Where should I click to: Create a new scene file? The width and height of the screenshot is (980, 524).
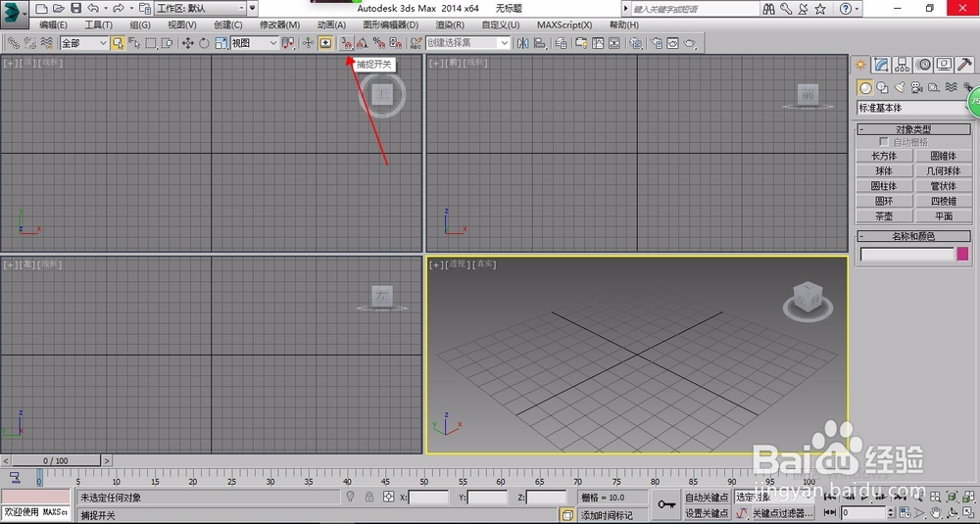pyautogui.click(x=41, y=8)
